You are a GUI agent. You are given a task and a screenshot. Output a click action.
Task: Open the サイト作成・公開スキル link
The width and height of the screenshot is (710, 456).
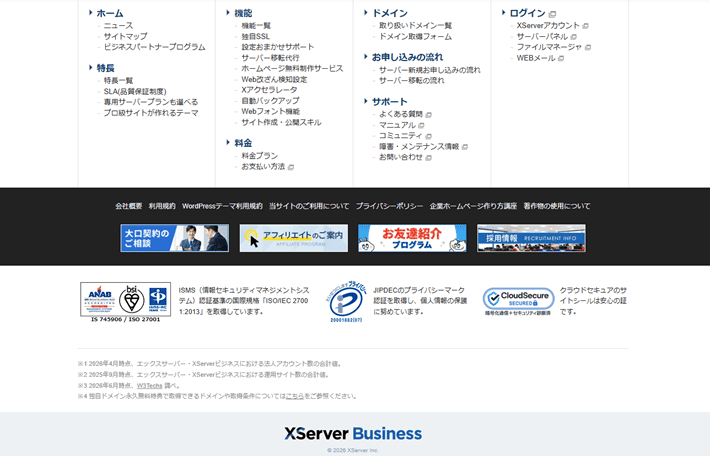click(281, 122)
